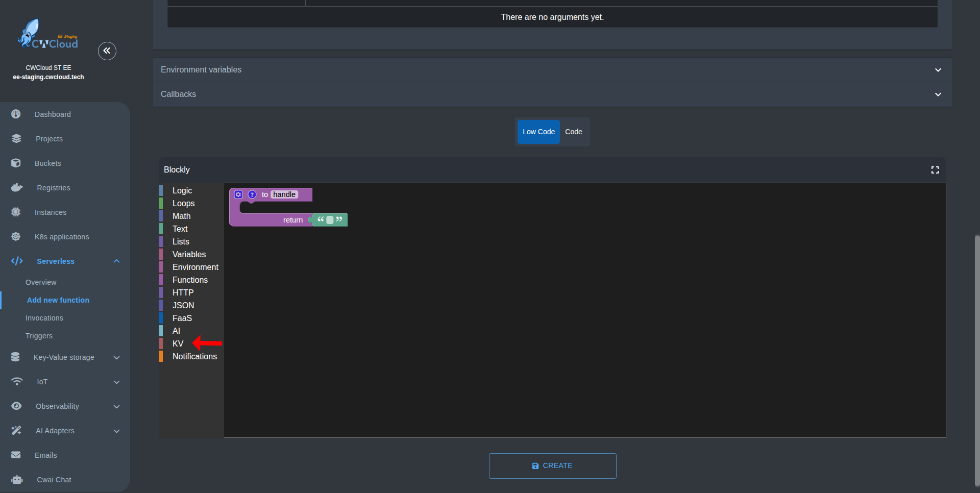Image resolution: width=980 pixels, height=493 pixels.
Task: Expand the Key-Value storage chevron
Action: click(116, 357)
